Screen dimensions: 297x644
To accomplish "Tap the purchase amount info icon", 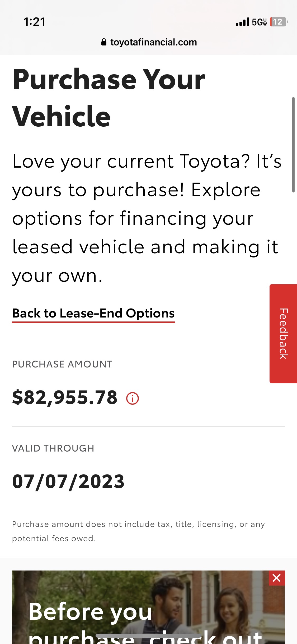I will coord(133,398).
